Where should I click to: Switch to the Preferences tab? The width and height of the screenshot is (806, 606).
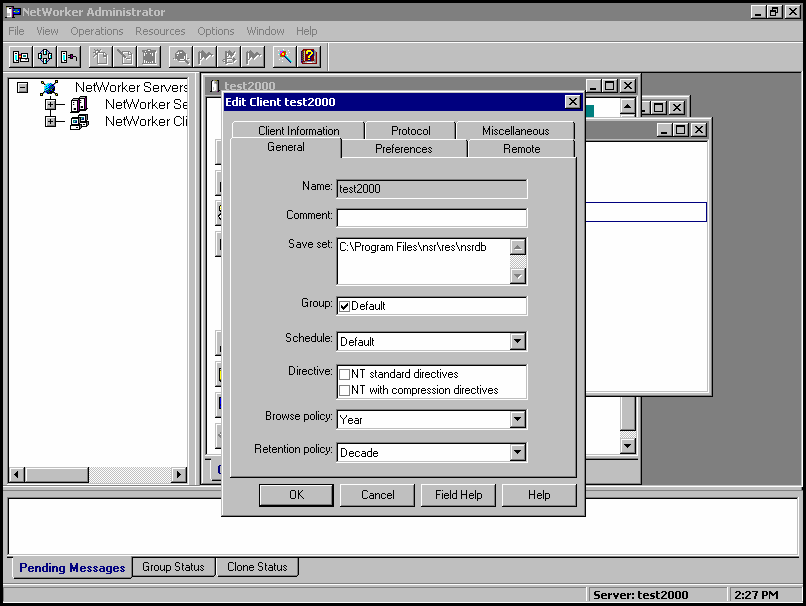coord(404,149)
